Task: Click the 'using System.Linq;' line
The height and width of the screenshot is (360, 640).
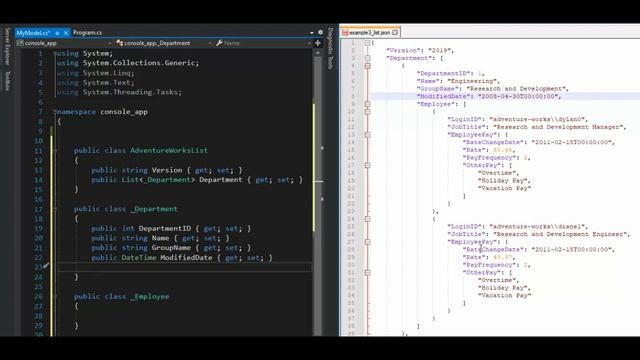Action: [x=96, y=73]
